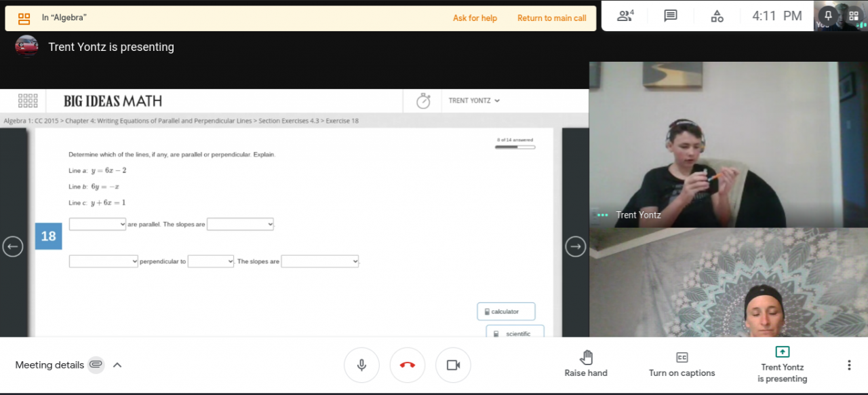
Task: Open the more options three-dot menu
Action: click(x=848, y=365)
